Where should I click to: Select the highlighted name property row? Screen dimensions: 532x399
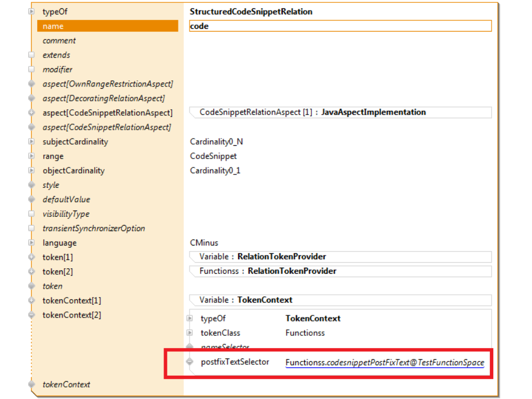click(x=108, y=26)
